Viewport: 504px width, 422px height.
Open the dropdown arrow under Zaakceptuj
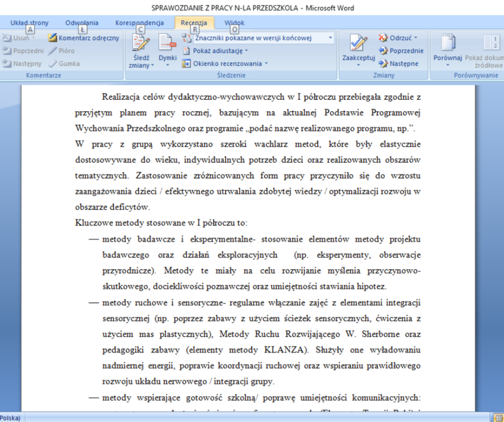tap(358, 65)
